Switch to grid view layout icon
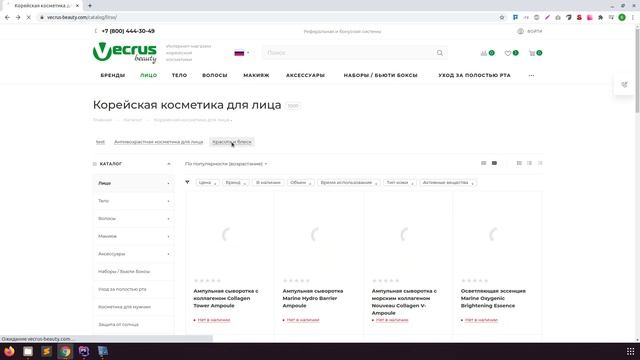The height and width of the screenshot is (360, 640). click(x=519, y=163)
